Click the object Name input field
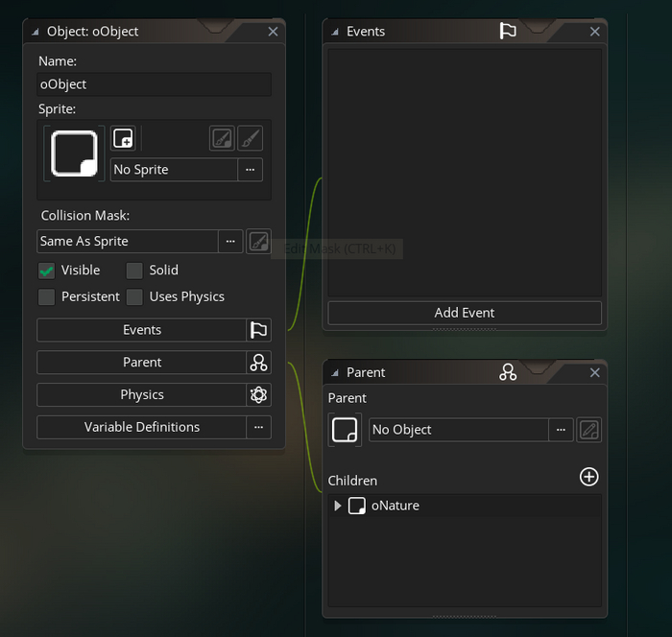The image size is (672, 637). (x=154, y=84)
